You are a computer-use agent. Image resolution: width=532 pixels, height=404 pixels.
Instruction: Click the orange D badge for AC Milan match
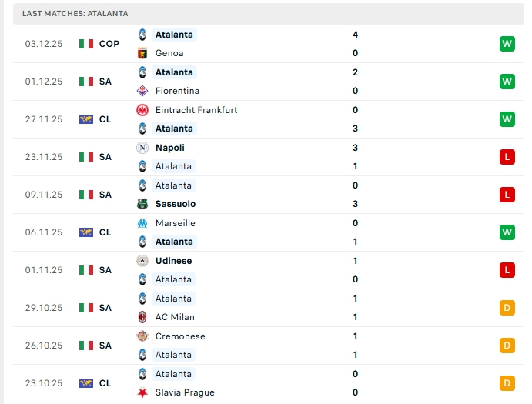pyautogui.click(x=507, y=308)
